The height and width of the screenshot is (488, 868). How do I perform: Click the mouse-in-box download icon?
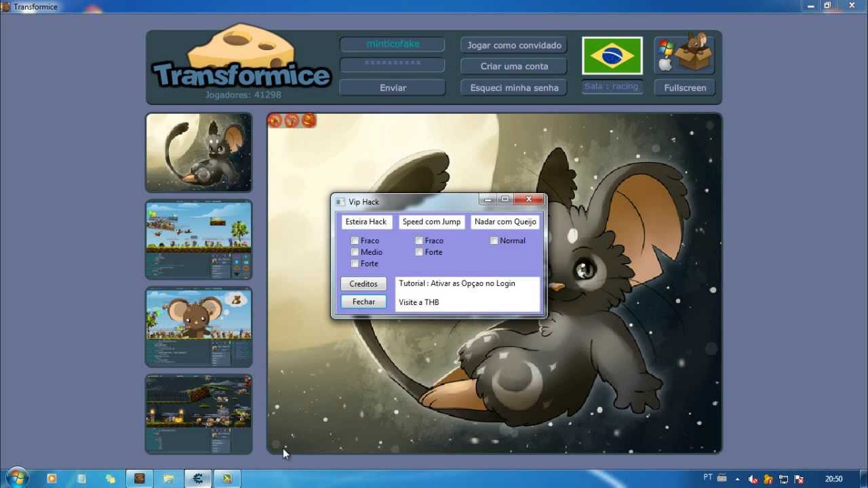click(x=685, y=54)
